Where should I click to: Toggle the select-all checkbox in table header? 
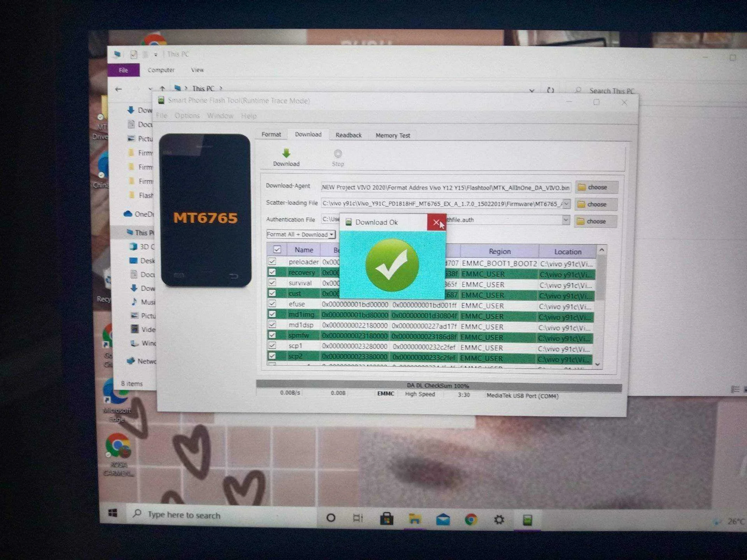click(277, 250)
